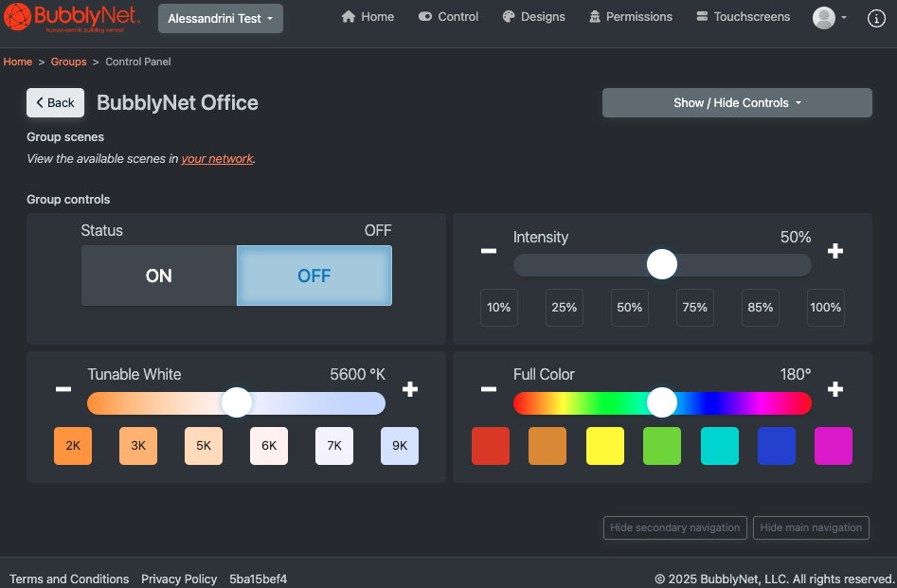Navigate to Groups via the breadcrumb
This screenshot has width=897, height=588.
(x=68, y=62)
